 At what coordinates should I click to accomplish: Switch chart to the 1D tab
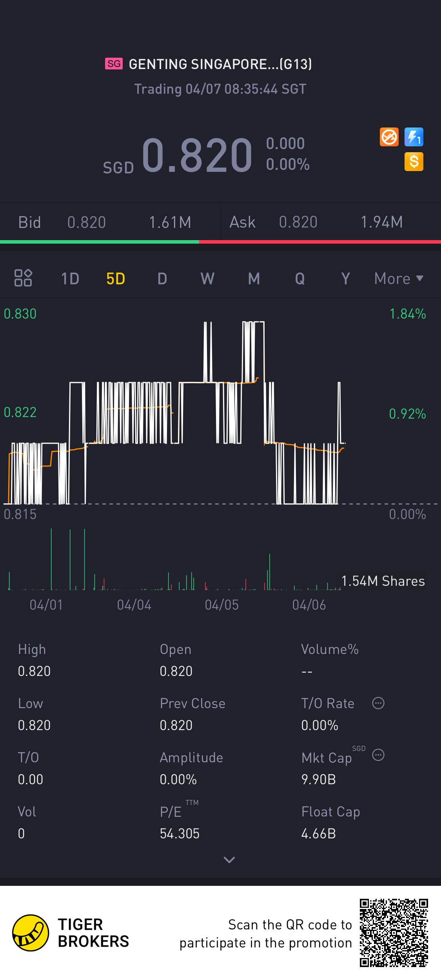70,279
